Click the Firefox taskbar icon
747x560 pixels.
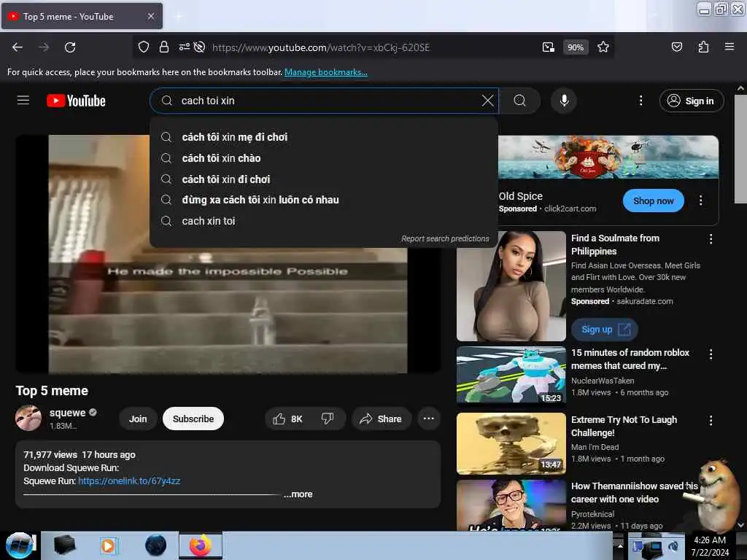201,545
